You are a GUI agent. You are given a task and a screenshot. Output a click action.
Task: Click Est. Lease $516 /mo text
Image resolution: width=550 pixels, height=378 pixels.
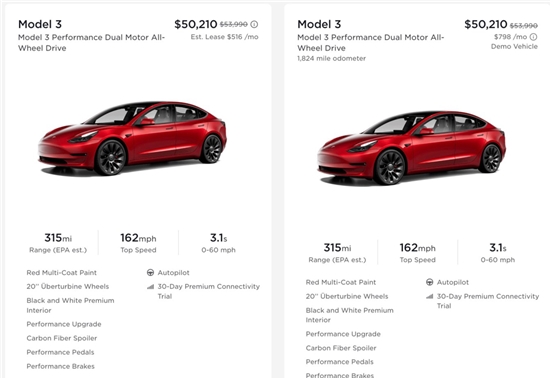(x=224, y=37)
